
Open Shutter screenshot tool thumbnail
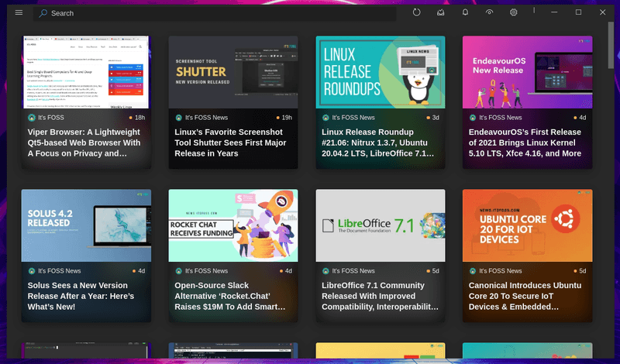(x=233, y=72)
